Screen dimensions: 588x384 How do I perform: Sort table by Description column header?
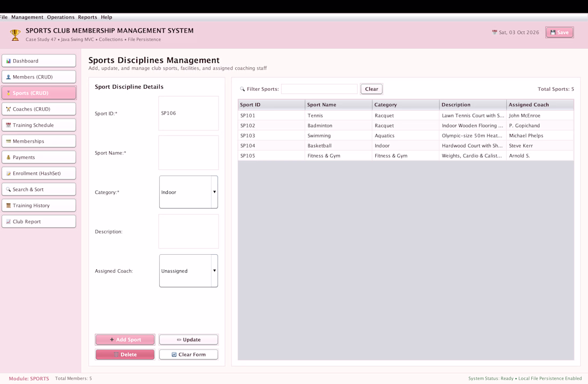[473, 105]
